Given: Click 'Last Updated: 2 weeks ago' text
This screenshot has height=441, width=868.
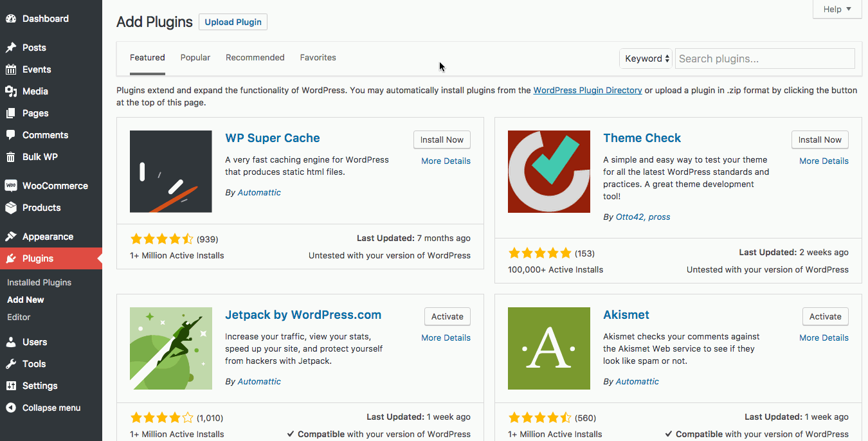Looking at the screenshot, I should click(793, 253).
